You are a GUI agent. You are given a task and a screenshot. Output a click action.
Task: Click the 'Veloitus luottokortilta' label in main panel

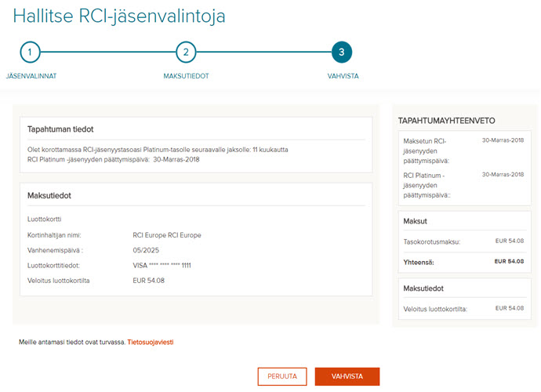point(58,281)
